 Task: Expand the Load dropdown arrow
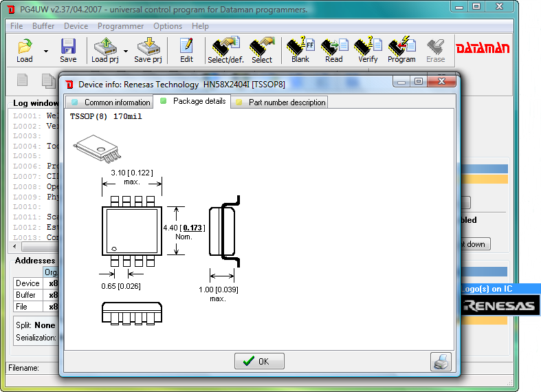pos(46,51)
